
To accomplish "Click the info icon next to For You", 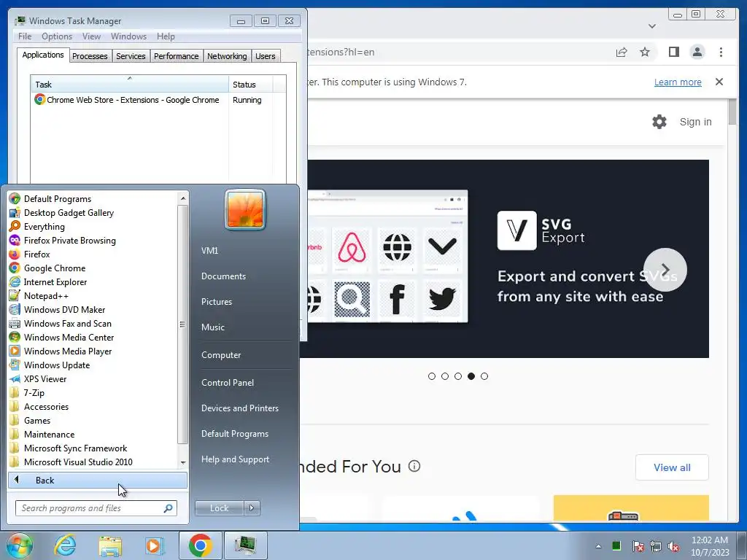I will (x=414, y=466).
